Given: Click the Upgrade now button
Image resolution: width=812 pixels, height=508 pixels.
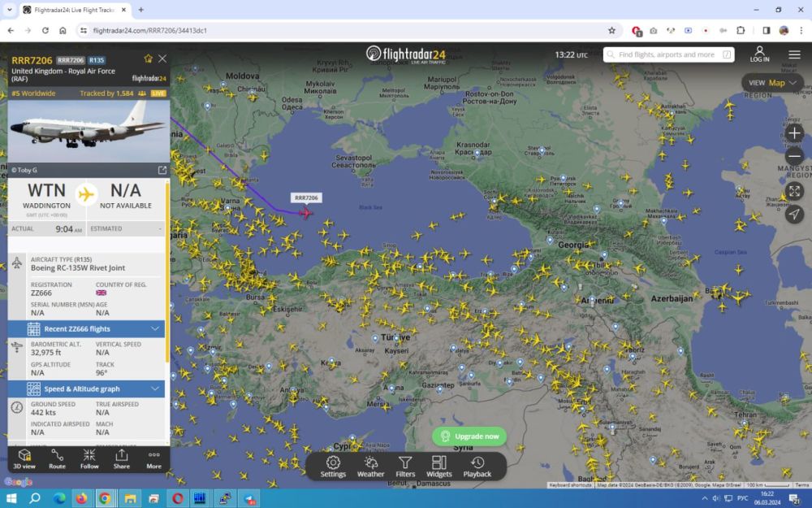Looking at the screenshot, I should pyautogui.click(x=469, y=436).
